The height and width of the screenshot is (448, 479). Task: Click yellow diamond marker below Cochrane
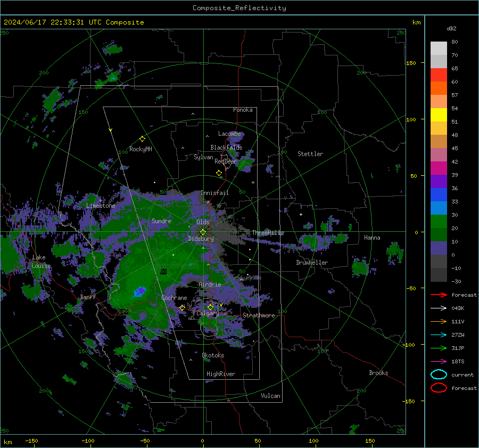click(x=183, y=307)
